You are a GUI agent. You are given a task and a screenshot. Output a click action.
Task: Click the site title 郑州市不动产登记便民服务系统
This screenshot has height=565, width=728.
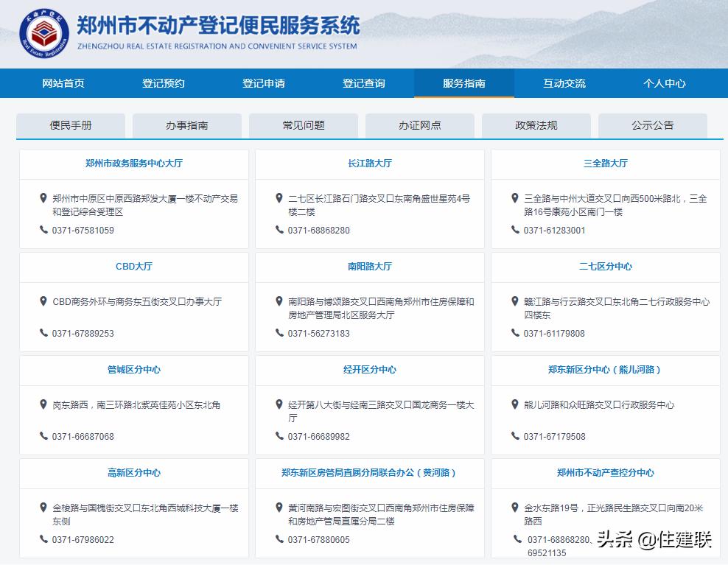(218, 25)
